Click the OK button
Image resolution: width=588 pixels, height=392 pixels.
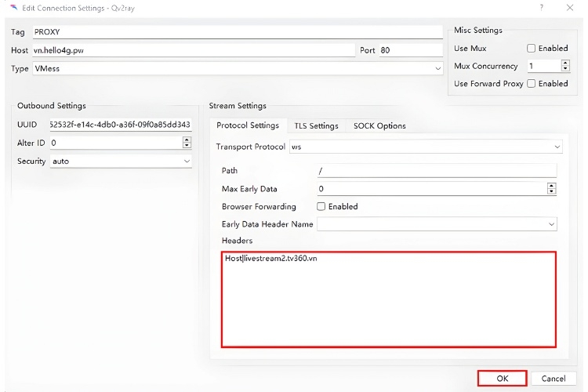click(503, 379)
